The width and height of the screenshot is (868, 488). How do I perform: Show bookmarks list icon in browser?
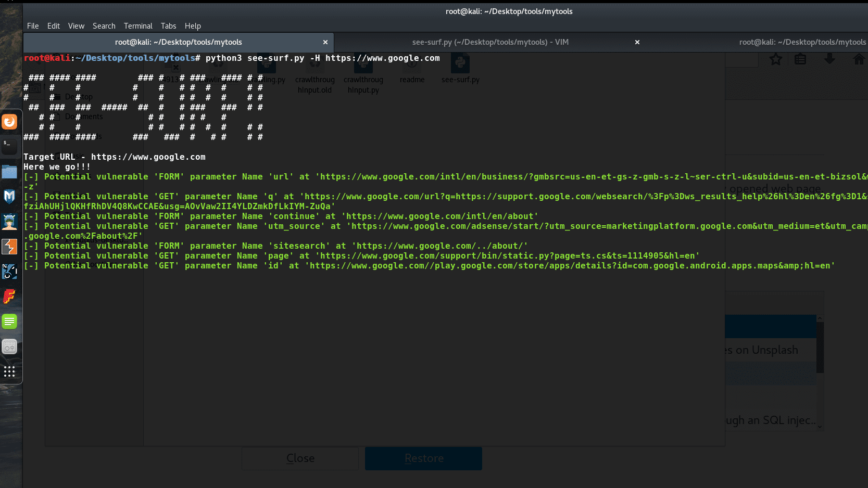coord(800,59)
